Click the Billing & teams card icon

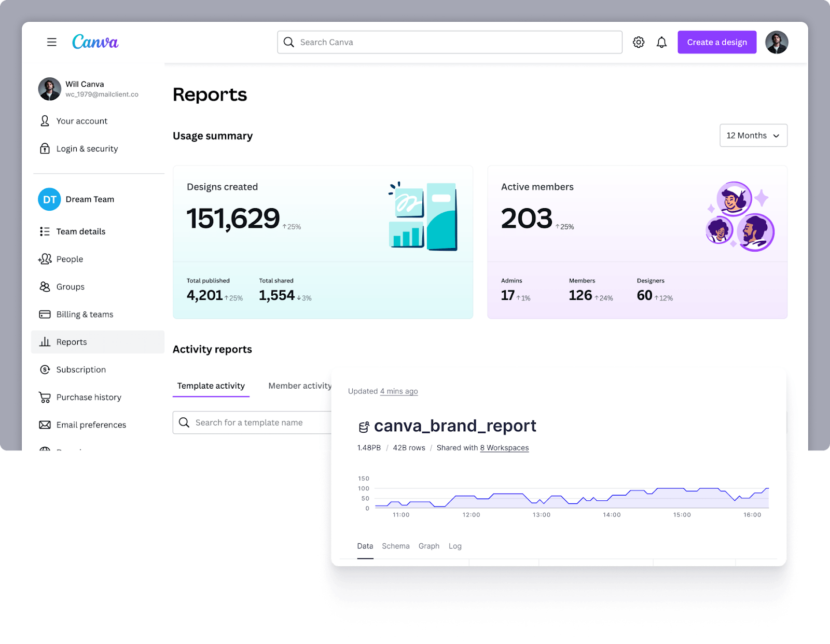tap(45, 314)
